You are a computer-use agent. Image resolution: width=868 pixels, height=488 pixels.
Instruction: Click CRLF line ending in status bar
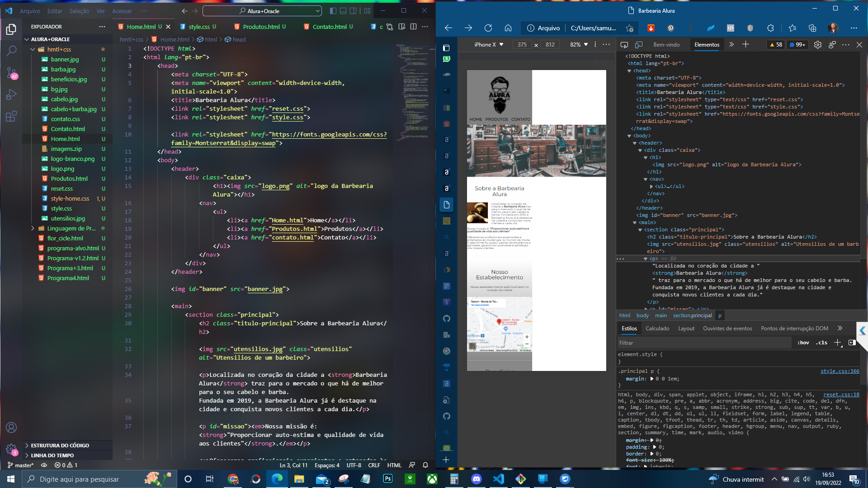(x=374, y=465)
